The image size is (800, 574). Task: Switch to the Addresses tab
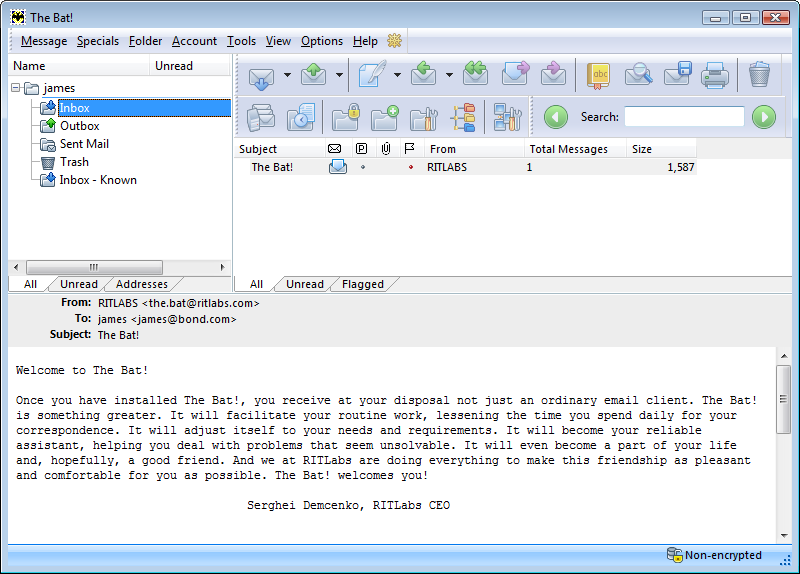click(x=141, y=284)
